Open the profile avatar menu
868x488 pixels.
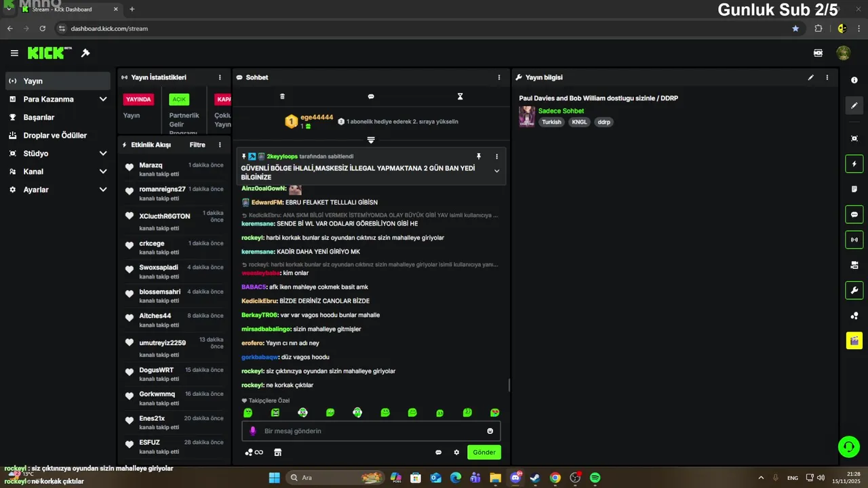click(x=844, y=53)
